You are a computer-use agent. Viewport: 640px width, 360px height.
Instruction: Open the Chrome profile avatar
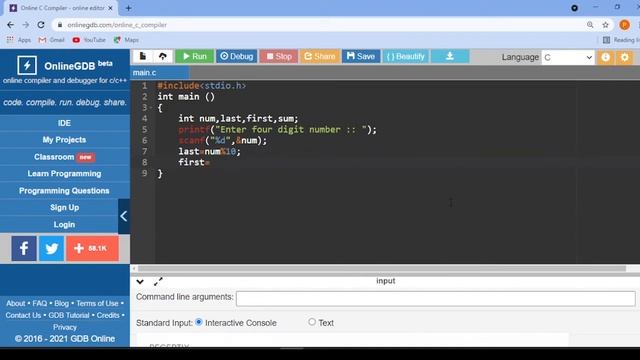click(x=624, y=25)
